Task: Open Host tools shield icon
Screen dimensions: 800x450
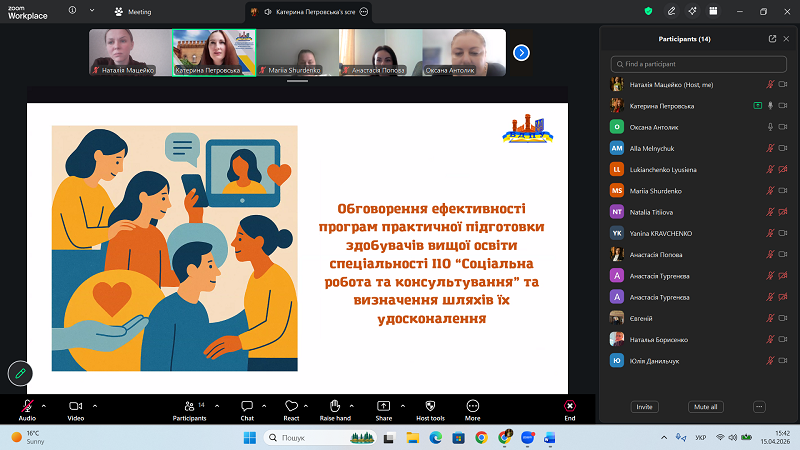Action: [430, 406]
